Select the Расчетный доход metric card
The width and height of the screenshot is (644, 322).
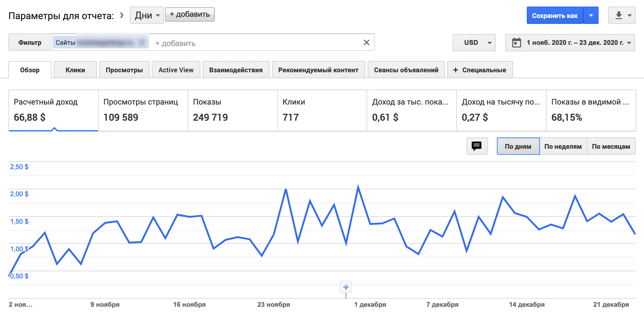click(x=53, y=110)
